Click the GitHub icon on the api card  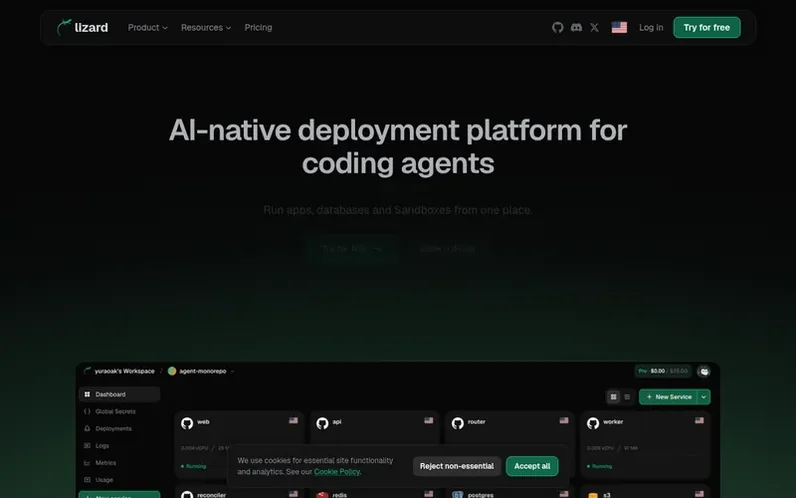[322, 423]
